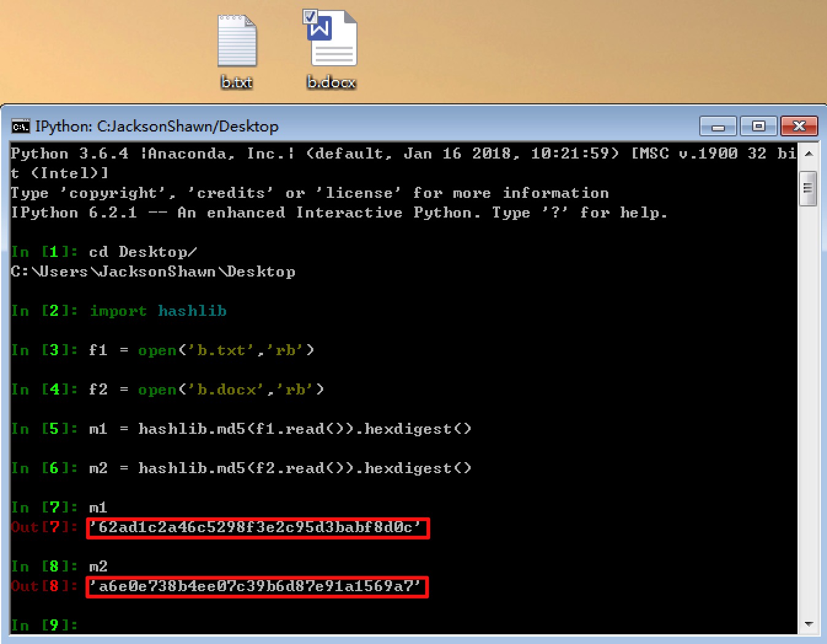Select the b.docx filename label

click(x=331, y=82)
